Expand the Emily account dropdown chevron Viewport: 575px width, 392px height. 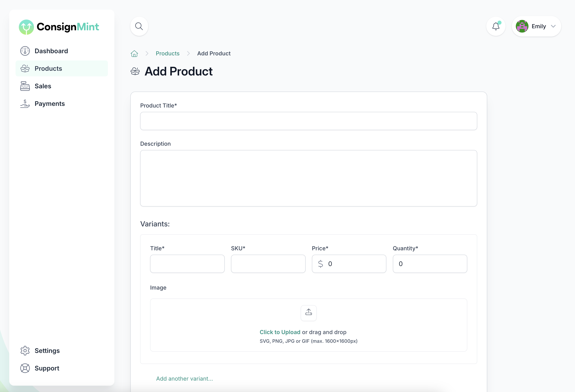[553, 26]
